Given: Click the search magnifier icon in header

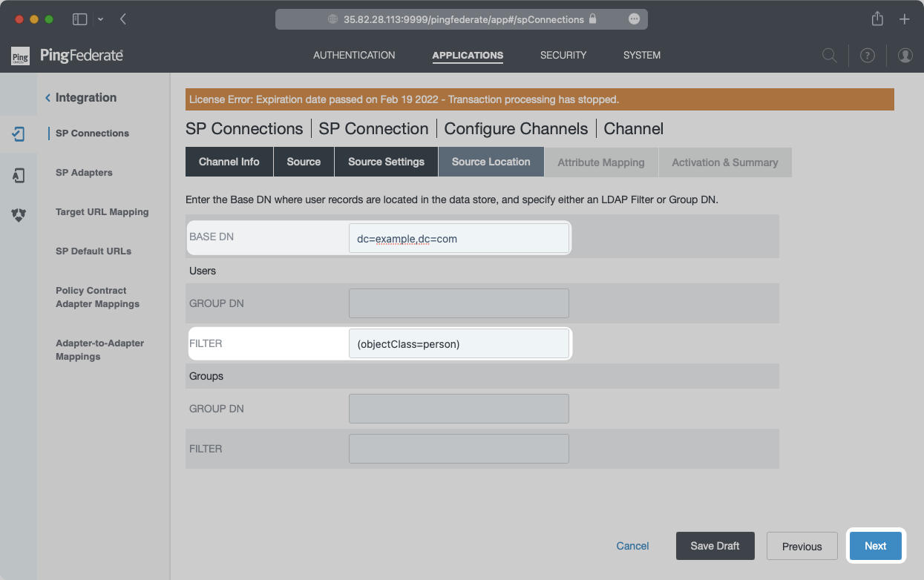Looking at the screenshot, I should click(x=830, y=56).
